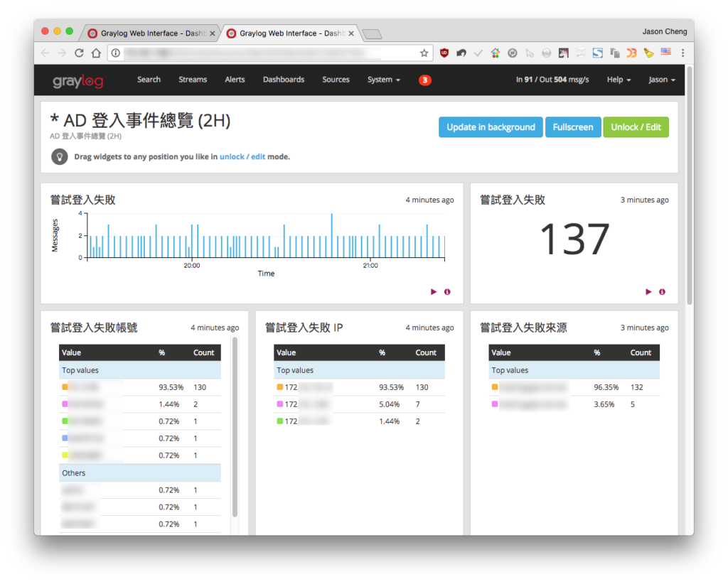This screenshot has width=728, height=584.
Task: Replay search on the 137 count widget
Action: pos(648,292)
